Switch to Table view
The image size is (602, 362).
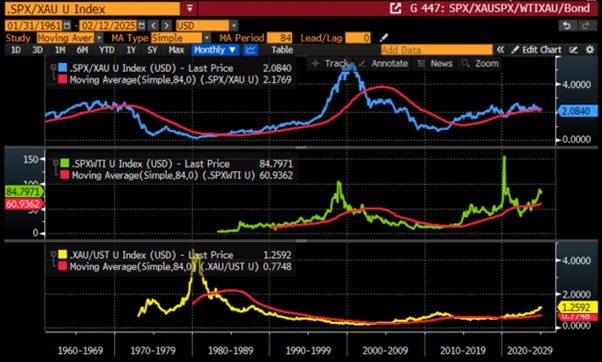(x=282, y=50)
